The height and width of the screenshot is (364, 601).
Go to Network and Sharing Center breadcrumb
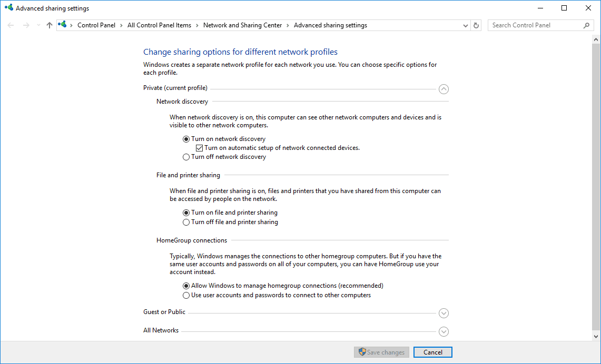pyautogui.click(x=242, y=25)
